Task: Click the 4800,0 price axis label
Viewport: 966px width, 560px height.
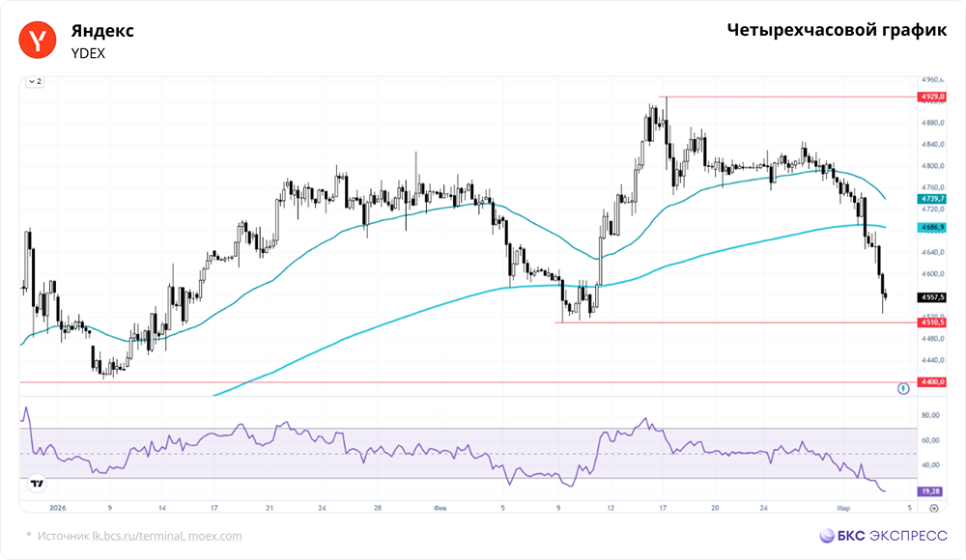Action: click(933, 166)
